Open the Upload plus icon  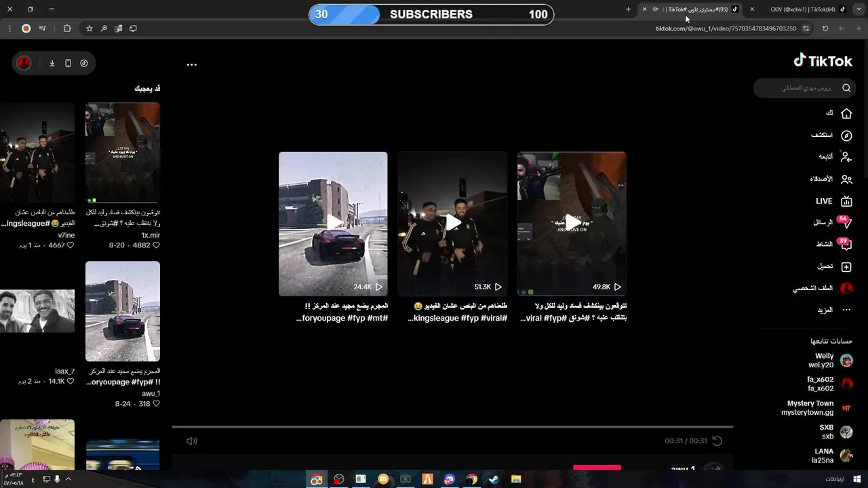point(846,267)
